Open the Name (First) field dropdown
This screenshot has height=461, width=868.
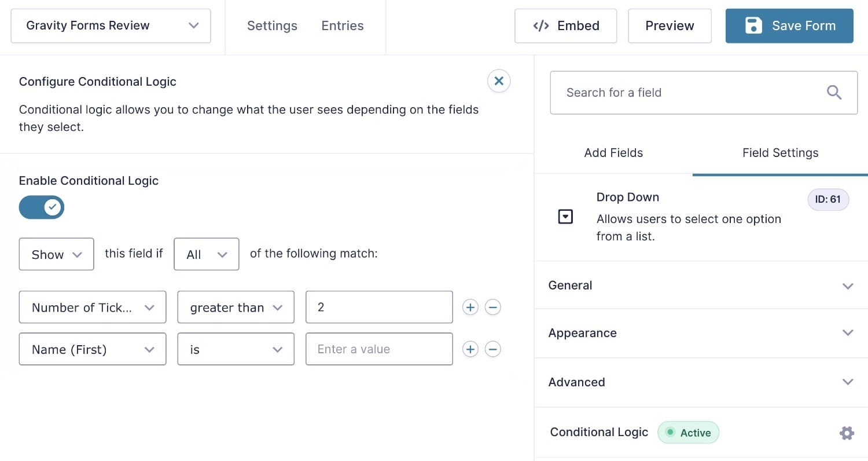(x=93, y=349)
